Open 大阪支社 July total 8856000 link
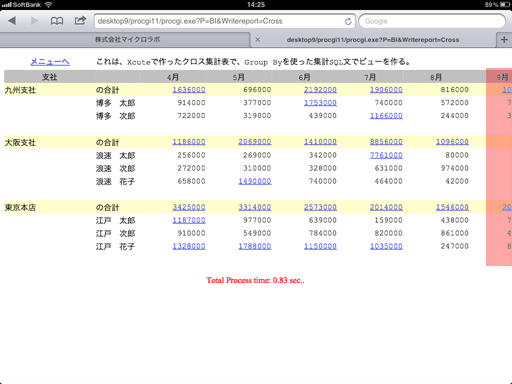The width and height of the screenshot is (512, 384). coord(386,142)
